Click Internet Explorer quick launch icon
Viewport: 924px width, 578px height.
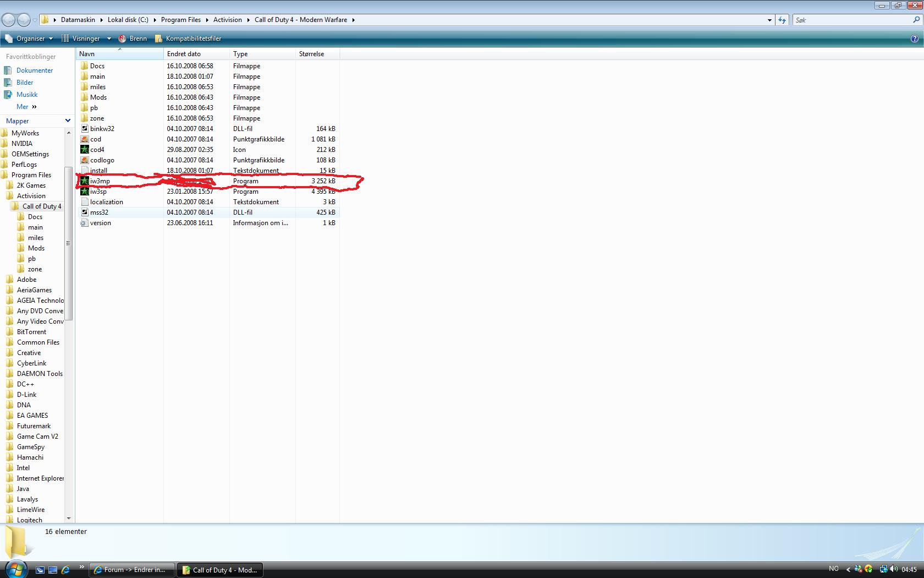(65, 570)
